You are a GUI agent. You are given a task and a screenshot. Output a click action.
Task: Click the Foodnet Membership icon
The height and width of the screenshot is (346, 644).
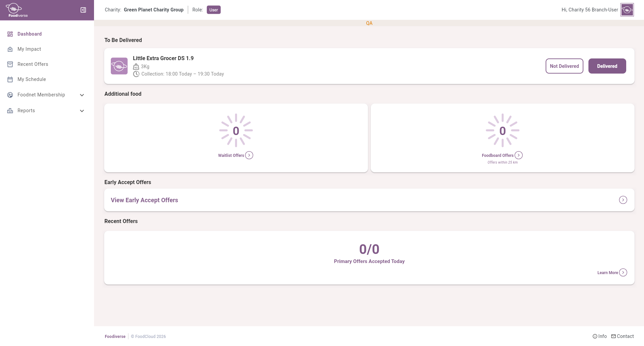tap(10, 95)
